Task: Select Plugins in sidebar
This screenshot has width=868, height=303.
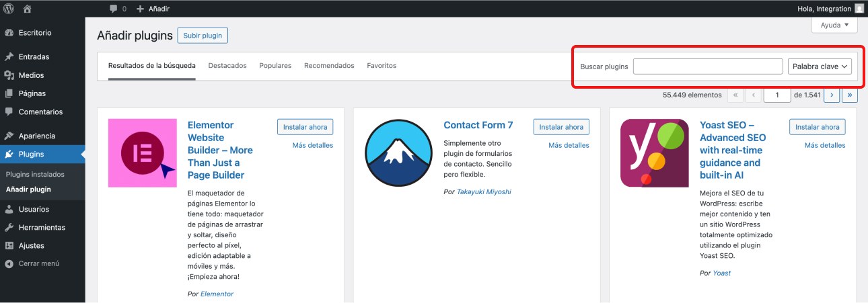Action: [x=42, y=154]
